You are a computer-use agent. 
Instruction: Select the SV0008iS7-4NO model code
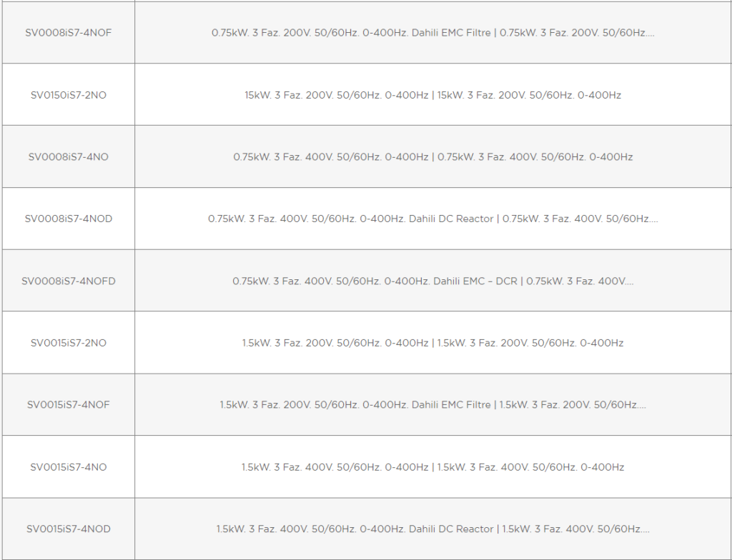[68, 157]
